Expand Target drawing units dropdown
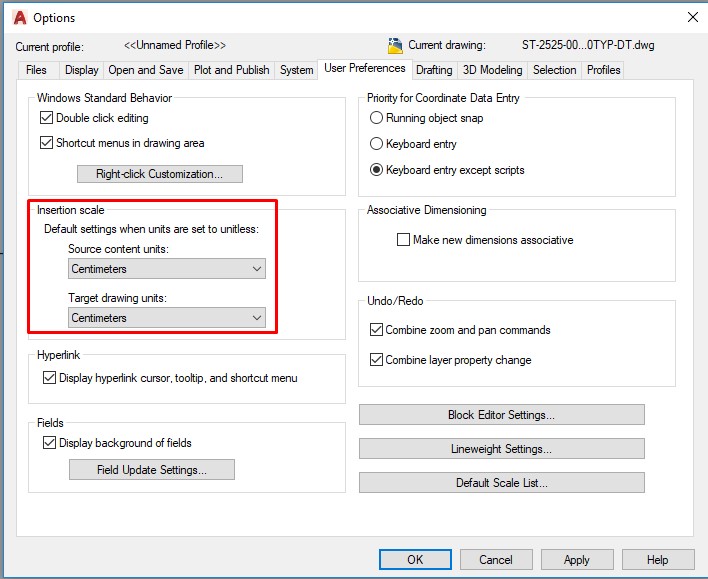Image resolution: width=708 pixels, height=579 pixels. point(167,318)
